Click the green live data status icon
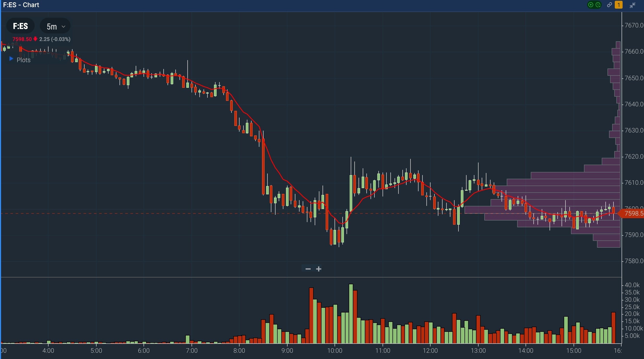The height and width of the screenshot is (359, 644). click(591, 5)
